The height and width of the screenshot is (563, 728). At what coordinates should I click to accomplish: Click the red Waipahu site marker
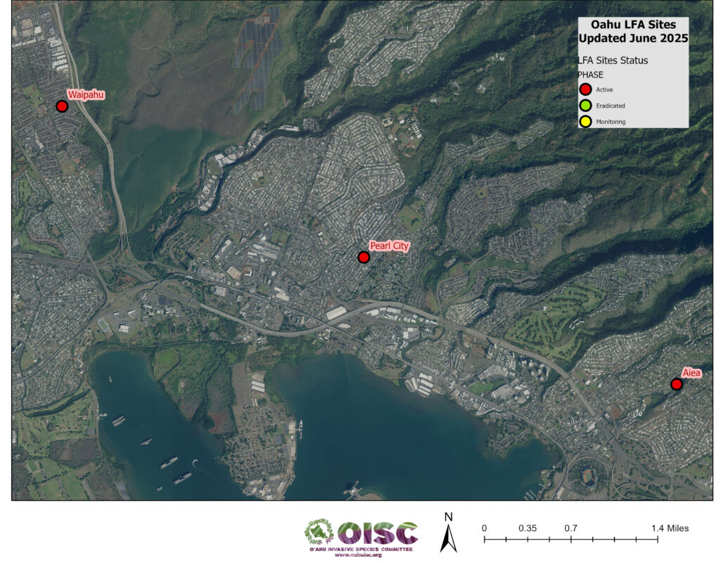(x=62, y=106)
